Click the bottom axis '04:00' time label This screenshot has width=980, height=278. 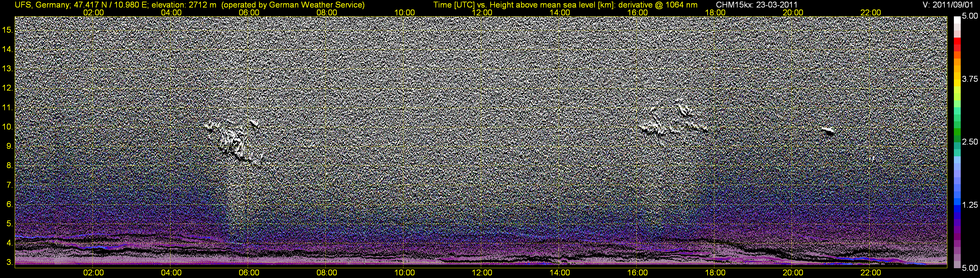(171, 273)
